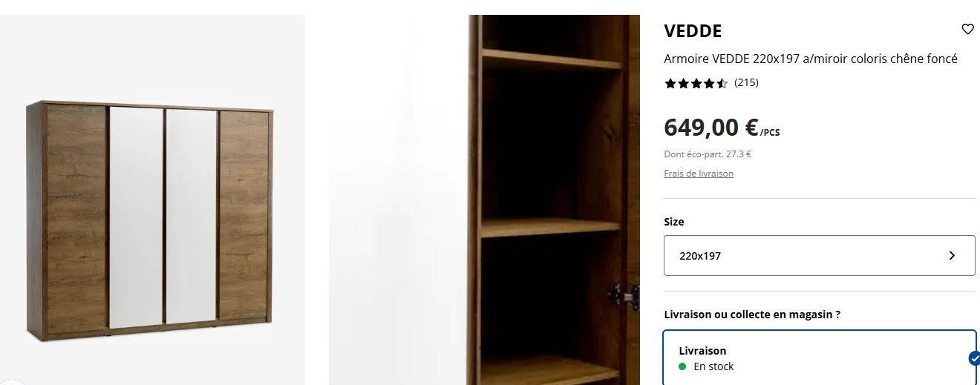Click the 649,00 € price
Viewport: 980px width, 385px height.
tap(710, 128)
